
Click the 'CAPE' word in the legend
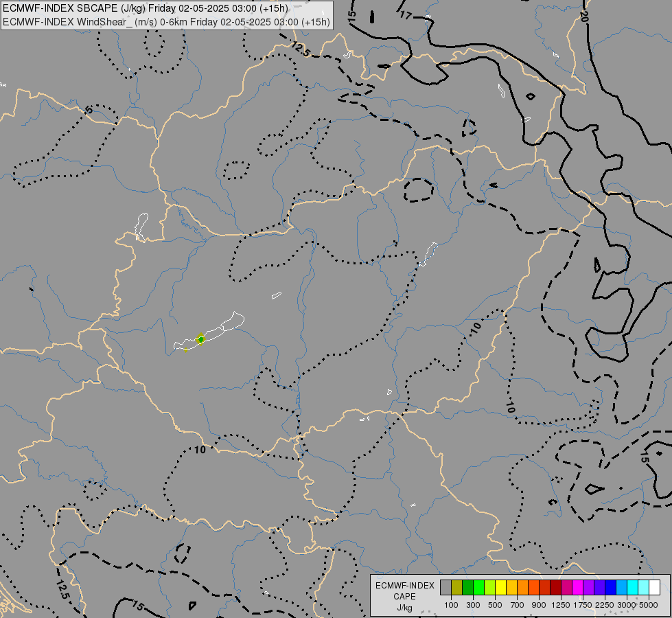point(404,597)
